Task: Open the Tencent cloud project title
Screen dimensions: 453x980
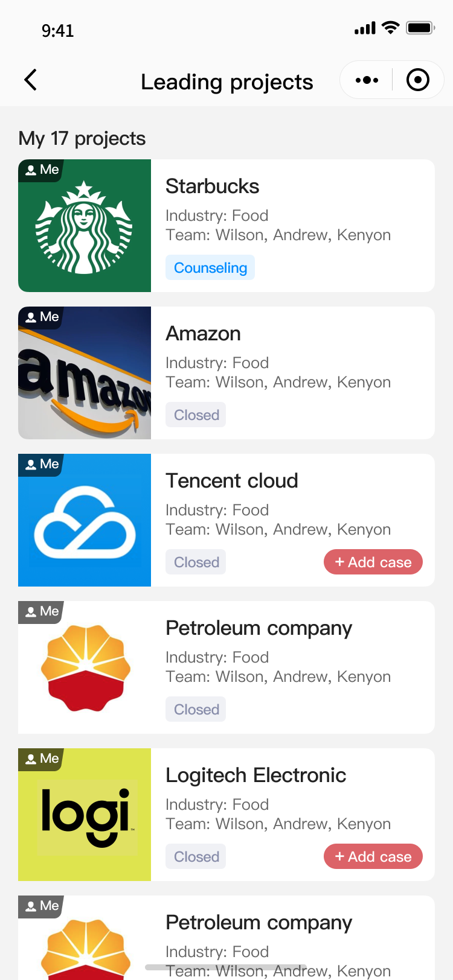Action: (231, 480)
